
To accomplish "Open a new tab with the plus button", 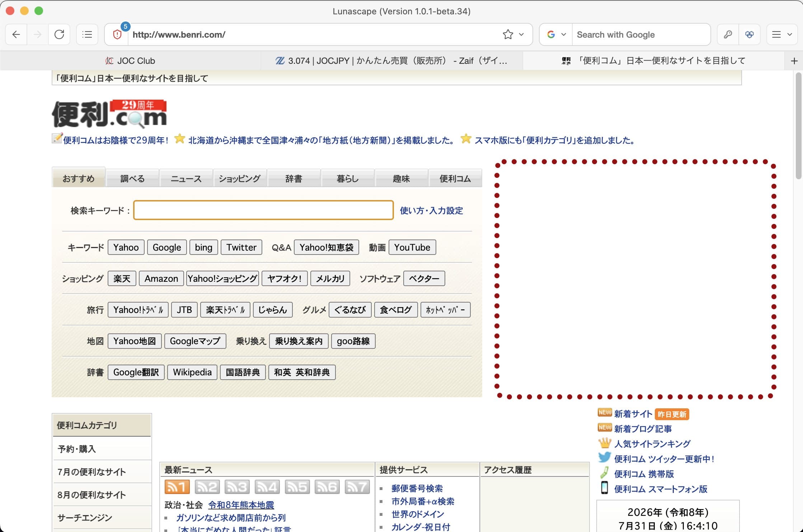I will [x=794, y=61].
